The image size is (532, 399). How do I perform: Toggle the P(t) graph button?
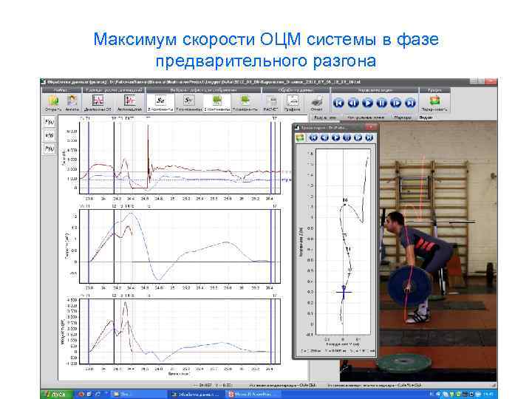(x=50, y=149)
